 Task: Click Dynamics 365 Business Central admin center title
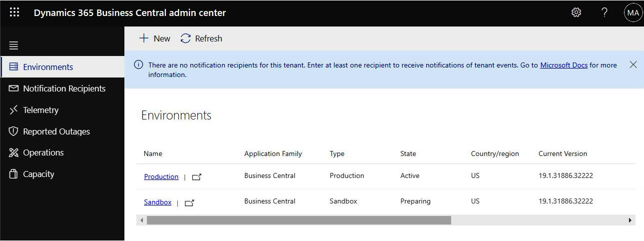pyautogui.click(x=130, y=13)
